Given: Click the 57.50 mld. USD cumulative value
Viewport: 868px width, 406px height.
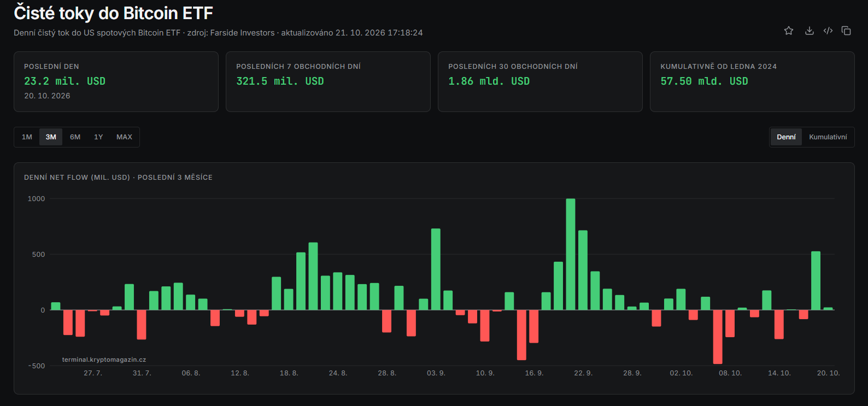Looking at the screenshot, I should [704, 81].
